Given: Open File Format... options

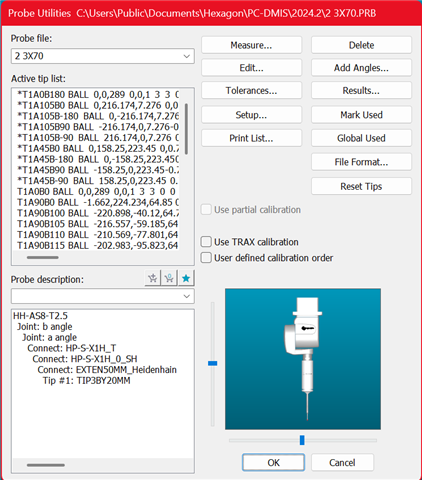Looking at the screenshot, I should pos(361,162).
